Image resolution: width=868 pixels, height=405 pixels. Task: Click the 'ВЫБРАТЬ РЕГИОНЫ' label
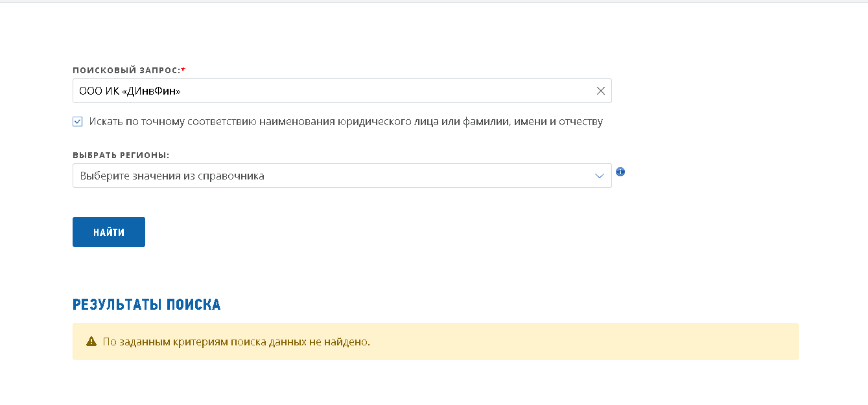pyautogui.click(x=120, y=156)
